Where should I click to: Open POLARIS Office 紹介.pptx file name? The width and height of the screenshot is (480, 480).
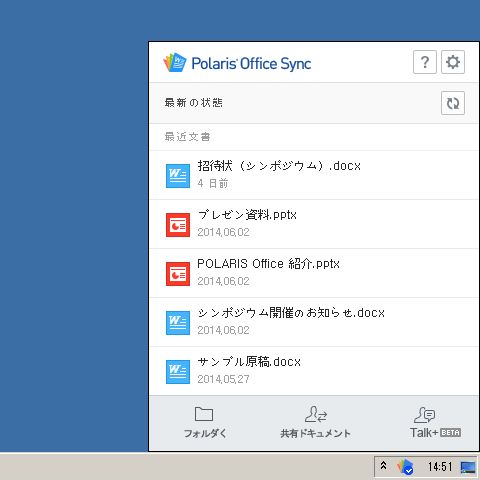point(268,264)
